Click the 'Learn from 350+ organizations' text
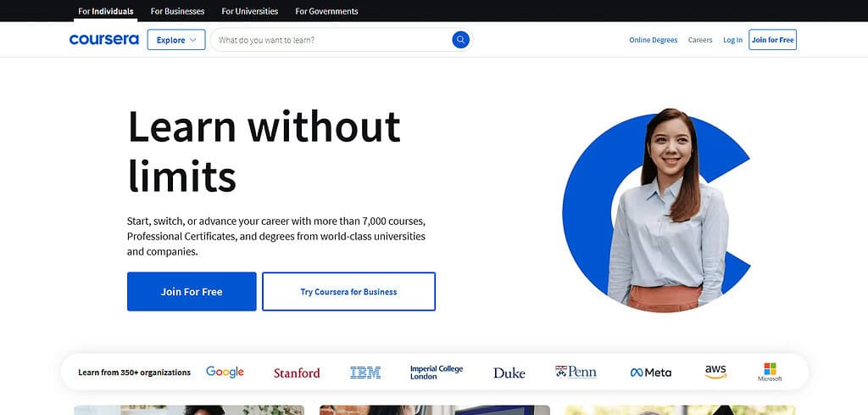Image resolution: width=868 pixels, height=415 pixels. pos(135,373)
